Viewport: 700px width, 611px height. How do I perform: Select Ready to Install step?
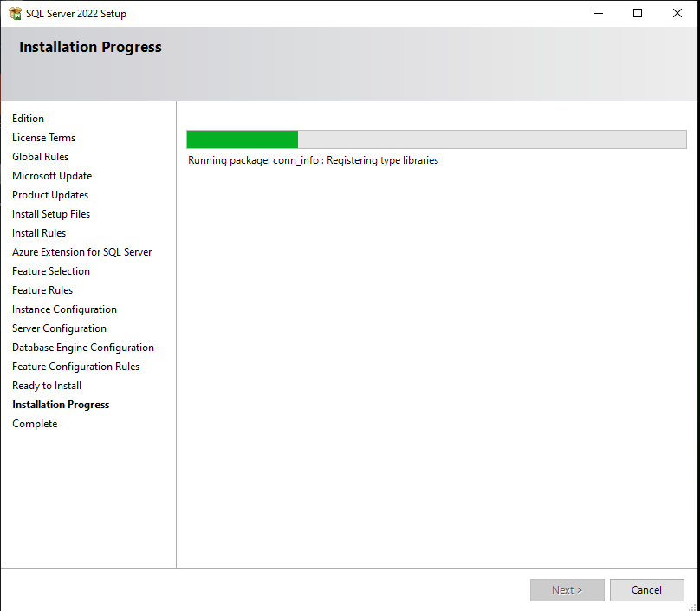pyautogui.click(x=47, y=386)
